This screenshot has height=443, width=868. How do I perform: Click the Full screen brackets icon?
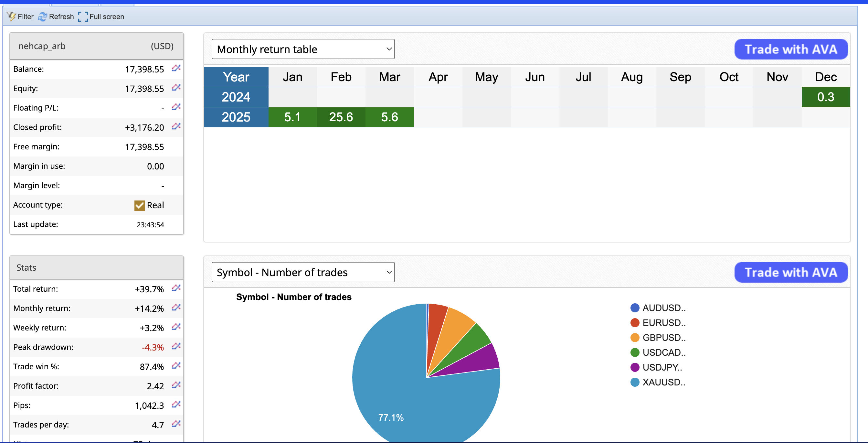(83, 16)
